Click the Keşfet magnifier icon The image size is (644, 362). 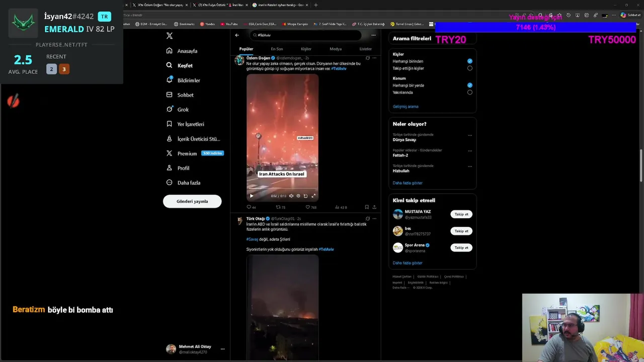click(x=170, y=65)
